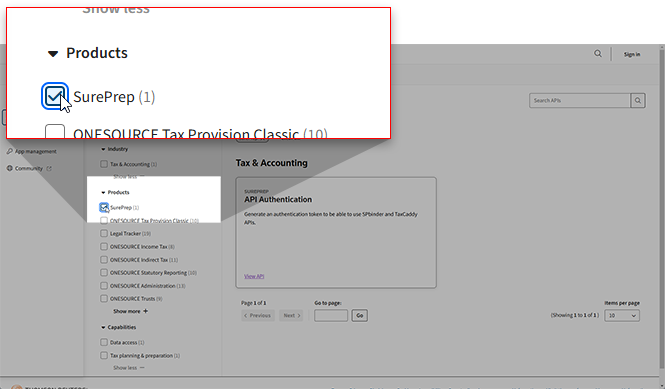Click the Community external link icon
Screen dimensions: 665x389
49,168
